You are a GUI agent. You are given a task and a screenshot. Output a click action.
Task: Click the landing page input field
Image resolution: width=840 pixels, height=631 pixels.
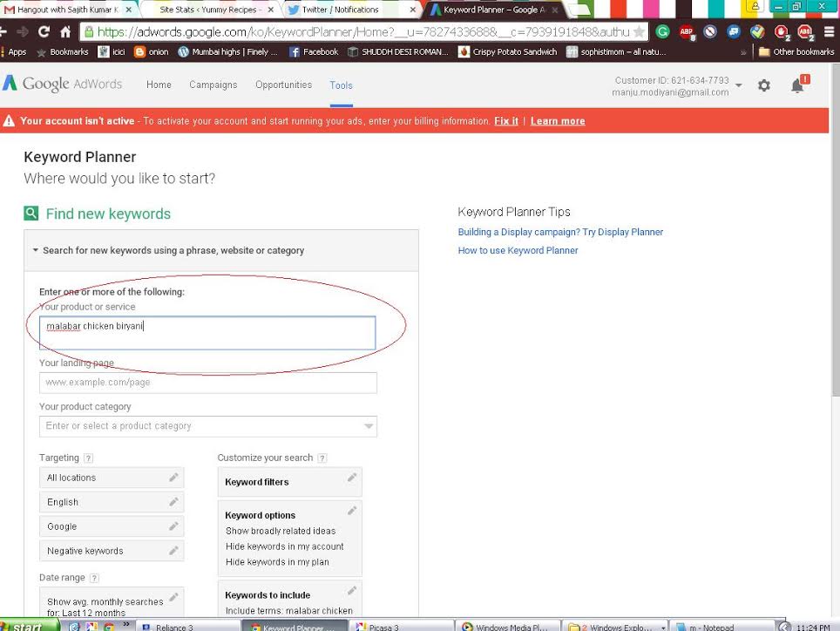(x=208, y=383)
